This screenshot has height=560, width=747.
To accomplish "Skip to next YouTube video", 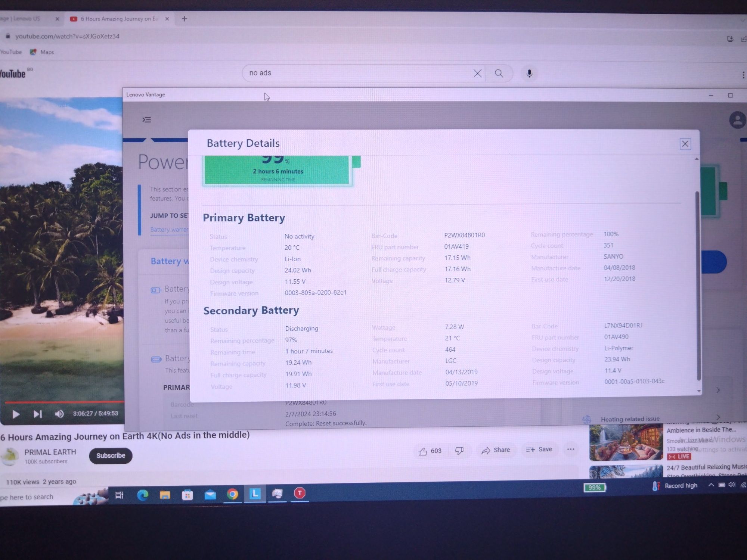I will click(x=38, y=414).
